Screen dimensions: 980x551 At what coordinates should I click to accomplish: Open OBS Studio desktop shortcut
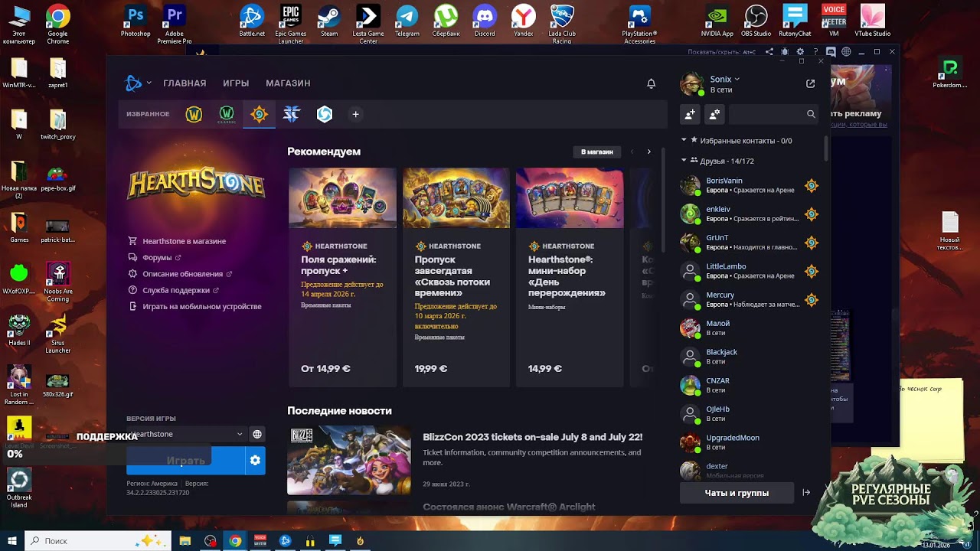(x=756, y=21)
